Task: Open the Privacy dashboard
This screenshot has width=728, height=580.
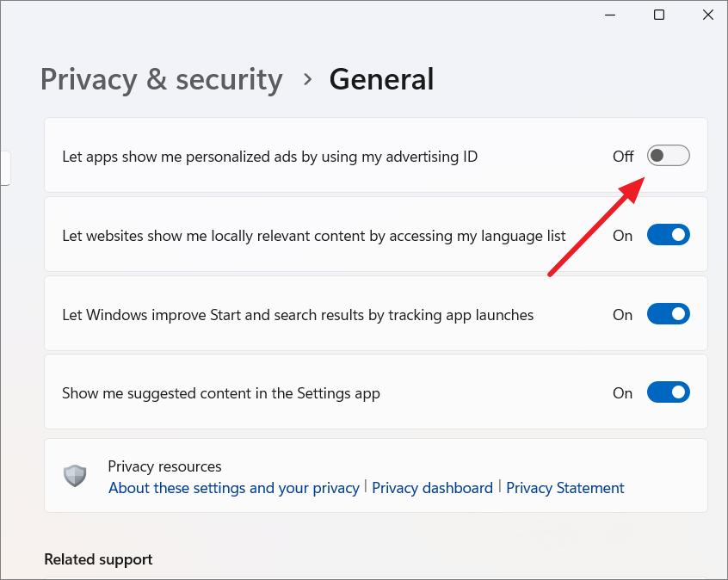Action: point(432,487)
